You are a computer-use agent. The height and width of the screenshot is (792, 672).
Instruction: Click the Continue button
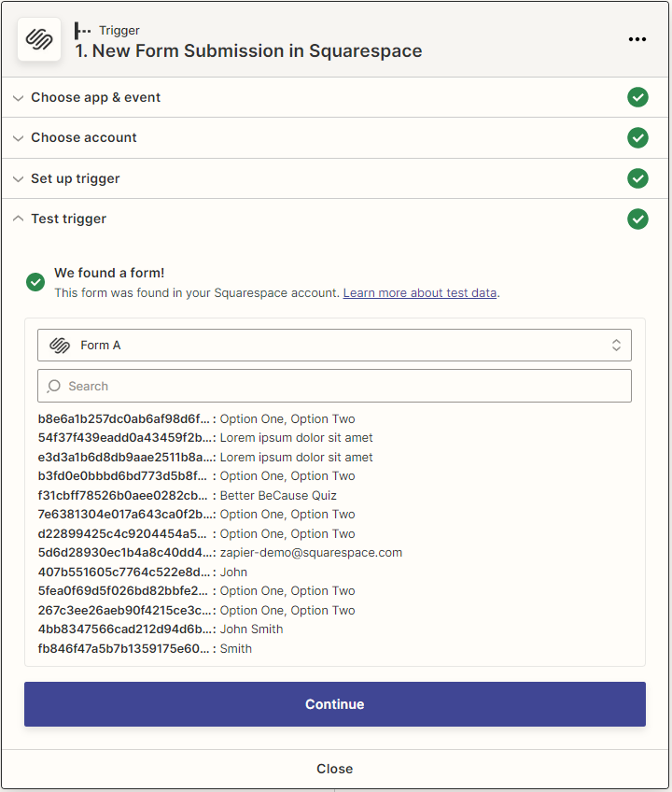point(335,704)
